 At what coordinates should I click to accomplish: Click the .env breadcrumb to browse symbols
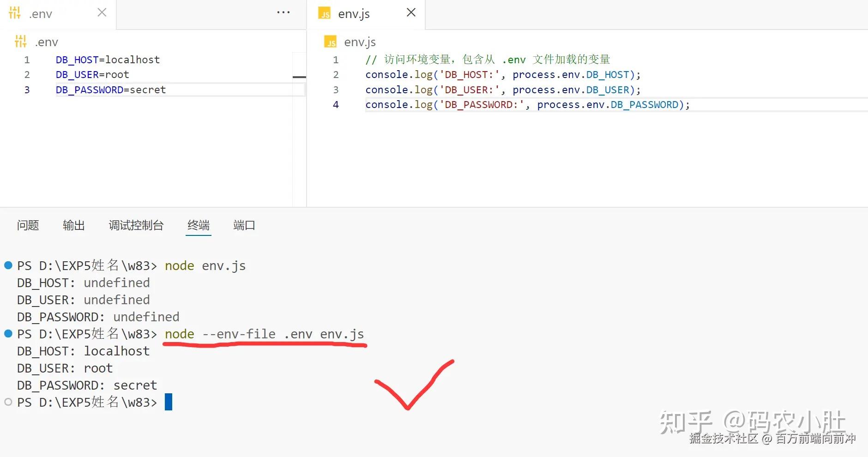click(x=46, y=42)
